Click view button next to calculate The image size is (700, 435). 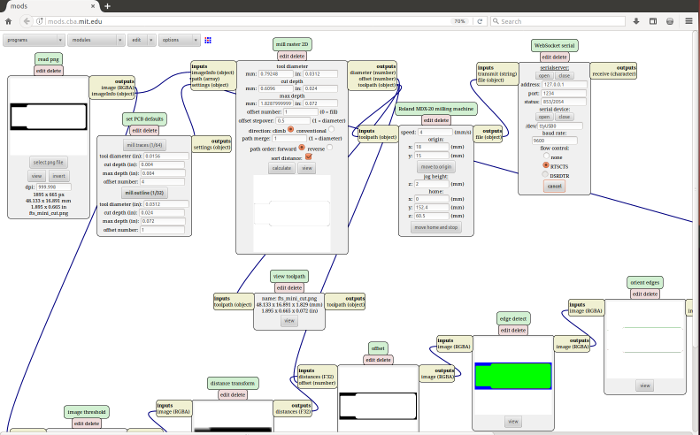(307, 168)
